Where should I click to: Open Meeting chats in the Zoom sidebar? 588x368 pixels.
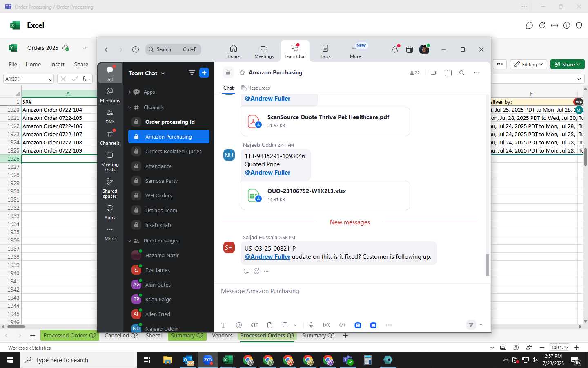tap(110, 162)
